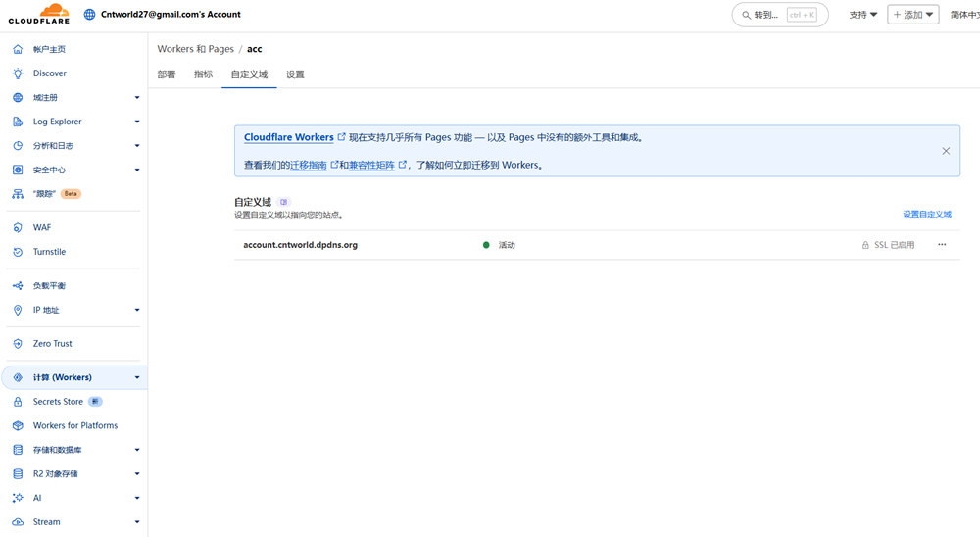
Task: Open the 添加 dropdown button
Action: (913, 15)
